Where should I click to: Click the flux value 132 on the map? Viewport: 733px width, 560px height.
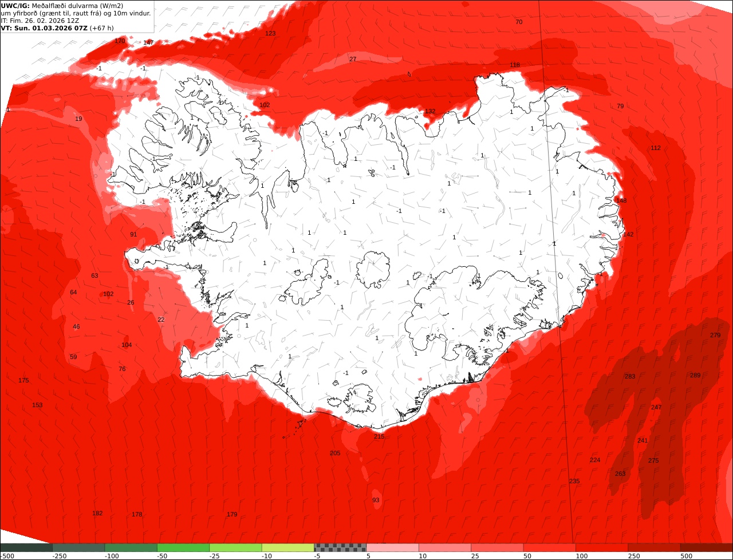click(430, 112)
